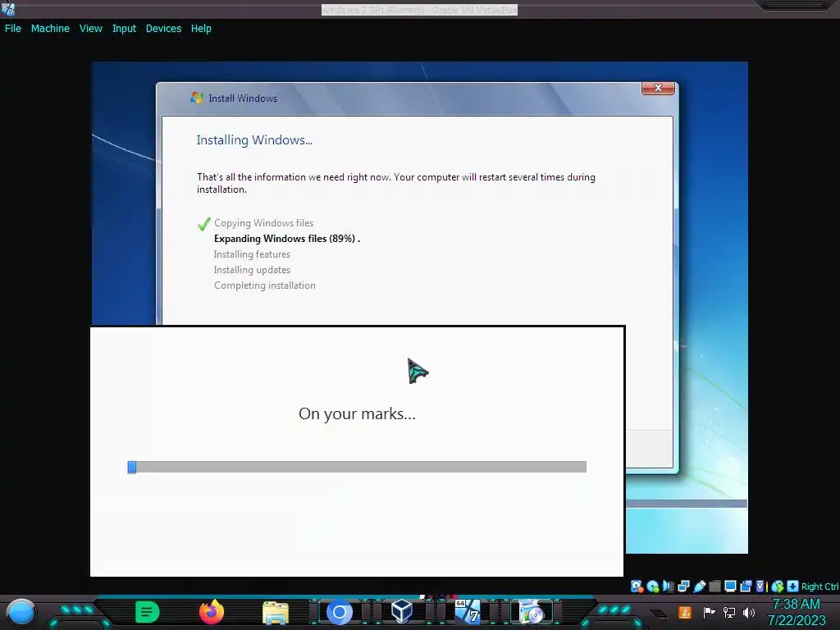
Task: Click the 'Installing Windows...' heading
Action: click(x=254, y=139)
